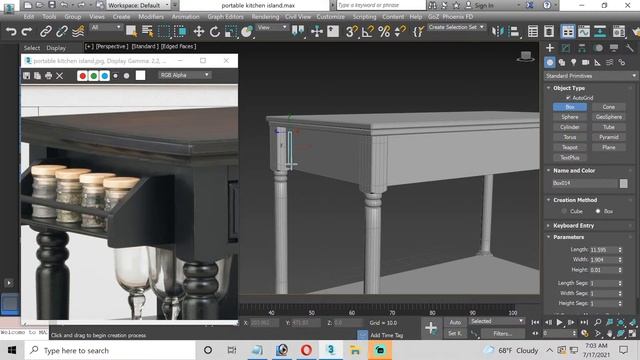
Task: Click the Plane primitive button
Action: click(609, 147)
